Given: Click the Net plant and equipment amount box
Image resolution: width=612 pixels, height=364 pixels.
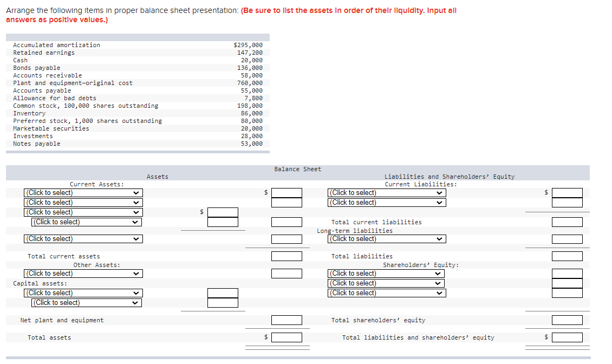Looking at the screenshot, I should tap(287, 320).
